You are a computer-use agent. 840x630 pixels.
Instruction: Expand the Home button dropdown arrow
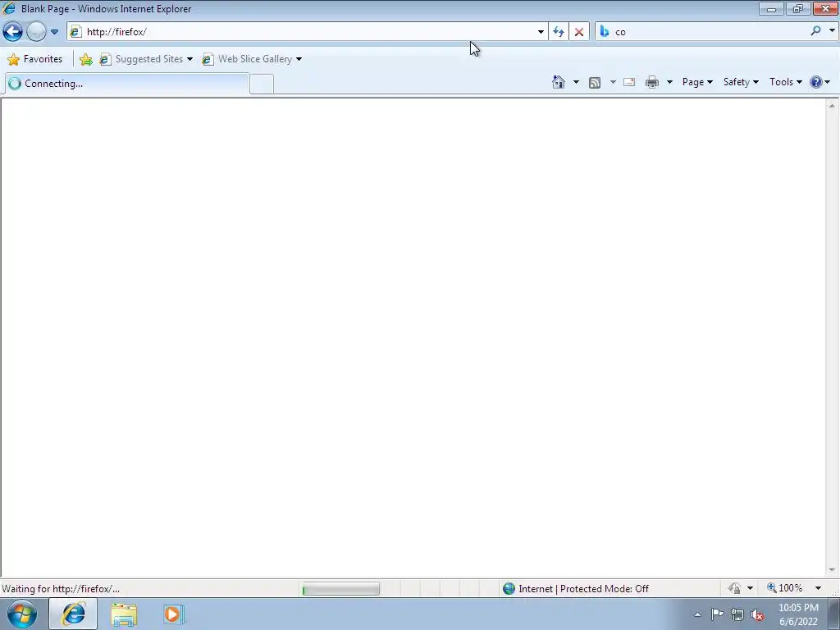(x=576, y=82)
